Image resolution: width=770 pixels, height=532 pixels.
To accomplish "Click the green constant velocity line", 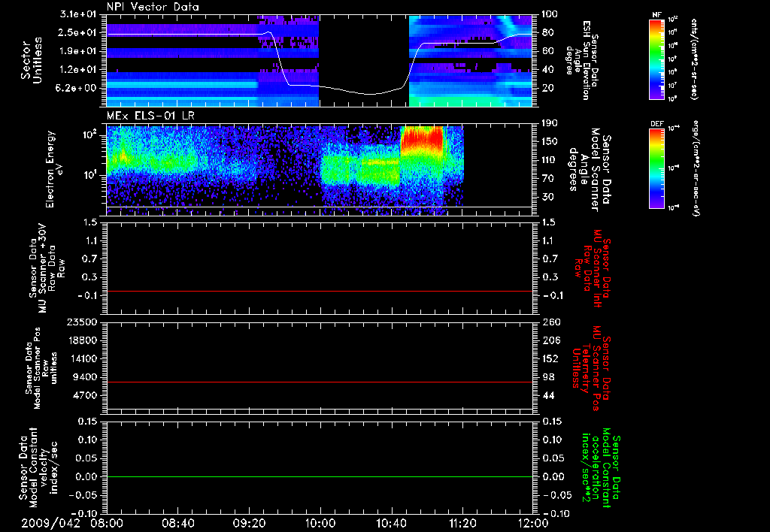I will pyautogui.click(x=319, y=476).
